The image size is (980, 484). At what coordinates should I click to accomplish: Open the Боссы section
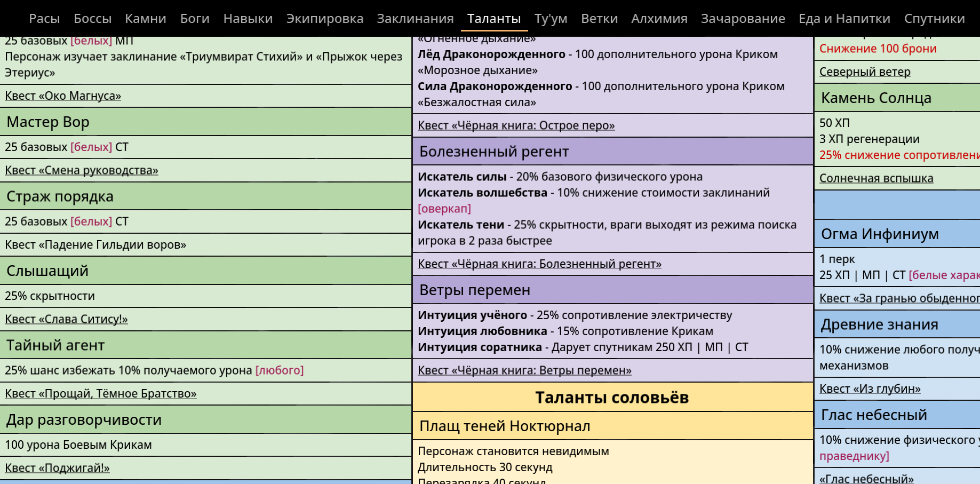[92, 19]
